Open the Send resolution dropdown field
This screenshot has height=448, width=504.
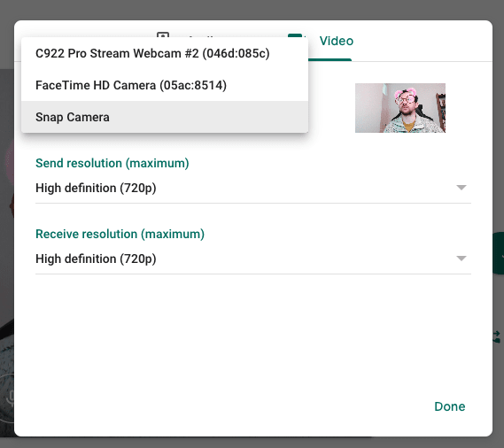pos(253,188)
